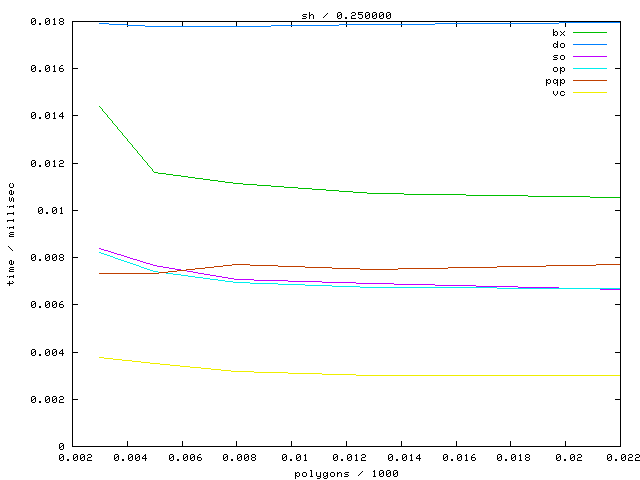The image size is (640, 480).
Task: Click the leftmost peak of the green bx curve
Action: tap(99, 106)
